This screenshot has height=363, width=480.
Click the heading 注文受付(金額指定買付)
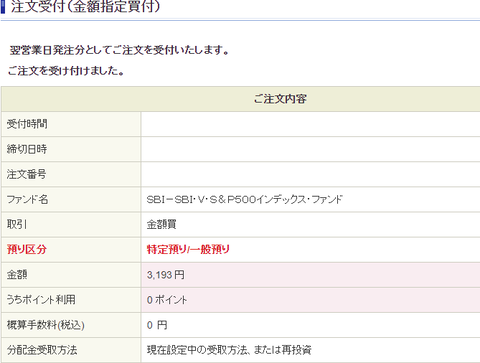click(x=85, y=6)
